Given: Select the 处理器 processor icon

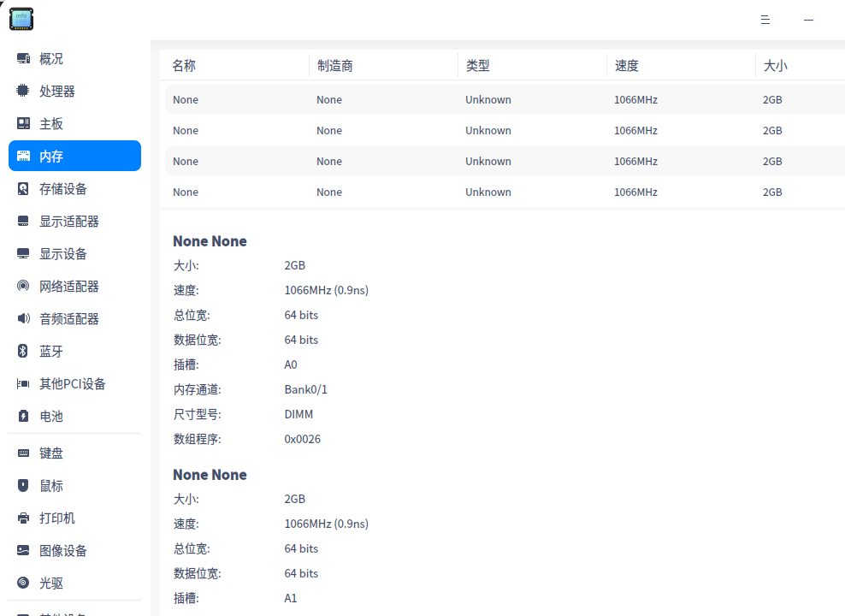Looking at the screenshot, I should pyautogui.click(x=23, y=91).
